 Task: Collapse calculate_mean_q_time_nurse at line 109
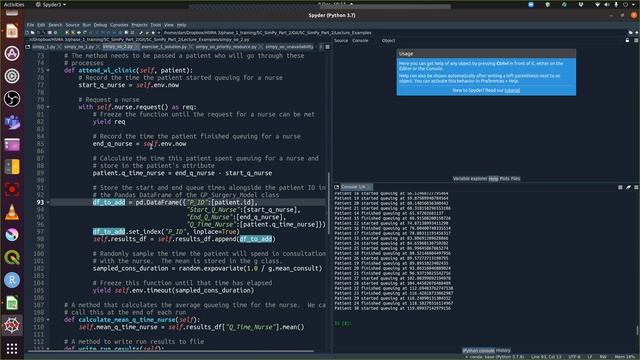coord(48,320)
